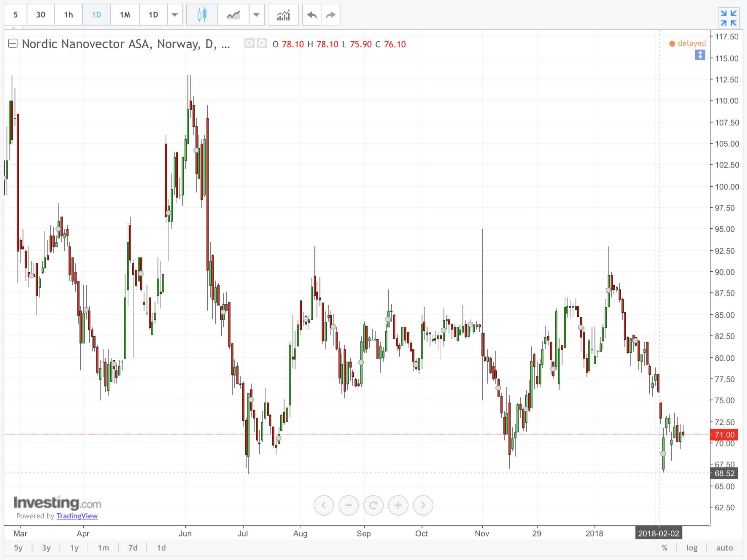Choose candlestick chart style
Image resolution: width=747 pixels, height=560 pixels.
202,14
